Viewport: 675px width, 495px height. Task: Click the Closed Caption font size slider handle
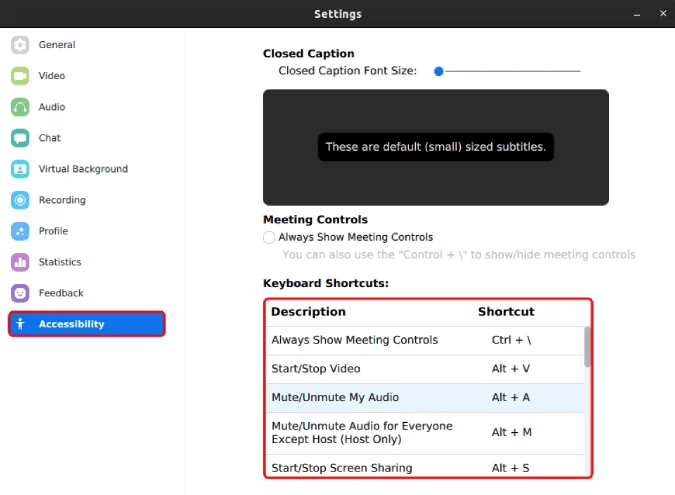pos(439,71)
